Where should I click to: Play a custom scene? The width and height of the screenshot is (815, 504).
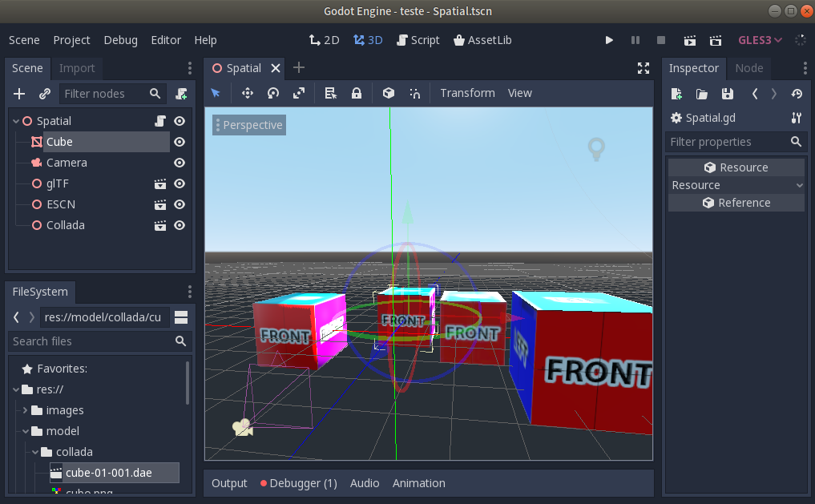[716, 40]
